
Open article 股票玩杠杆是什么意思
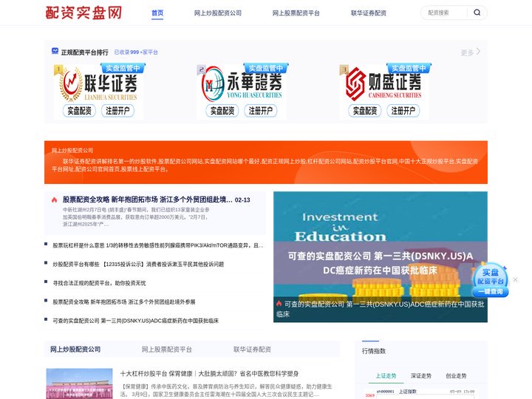coord(158,245)
